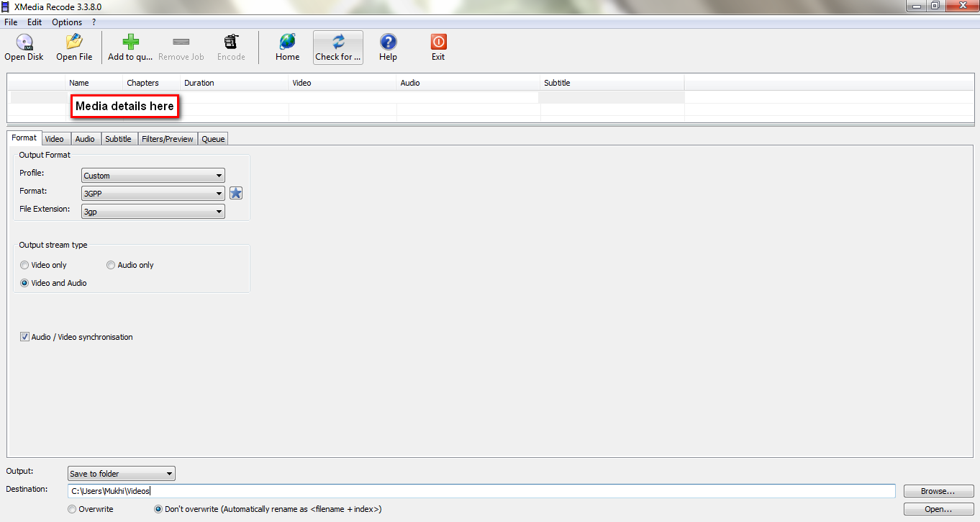Image resolution: width=980 pixels, height=522 pixels.
Task: Click the Open Disk toolbar icon
Action: pyautogui.click(x=24, y=42)
